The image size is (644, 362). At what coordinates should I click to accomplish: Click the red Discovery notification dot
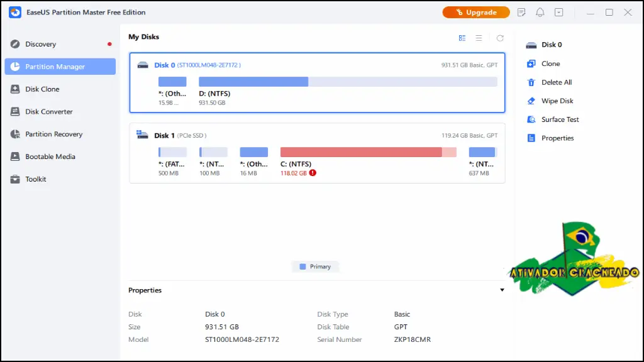(109, 44)
